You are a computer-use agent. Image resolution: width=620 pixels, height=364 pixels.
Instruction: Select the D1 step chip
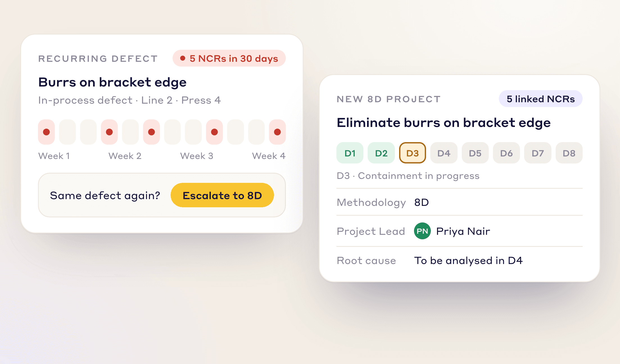[x=350, y=153]
